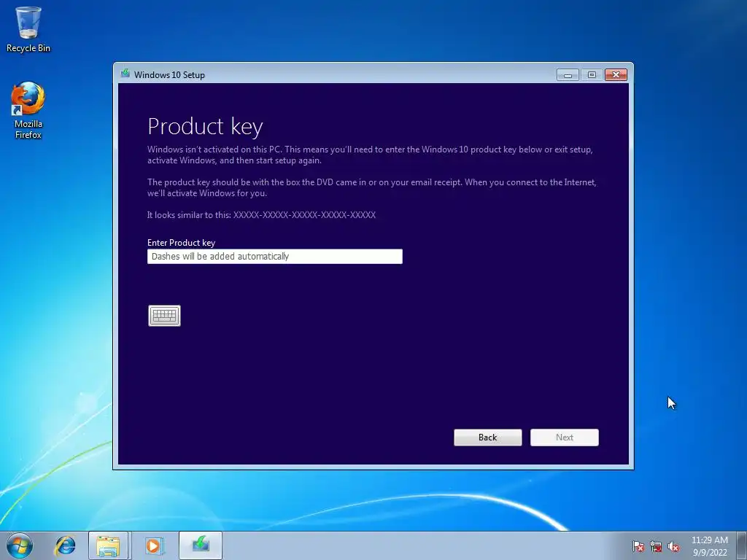Click the network status tray icon
The image size is (747, 560).
coord(656,546)
